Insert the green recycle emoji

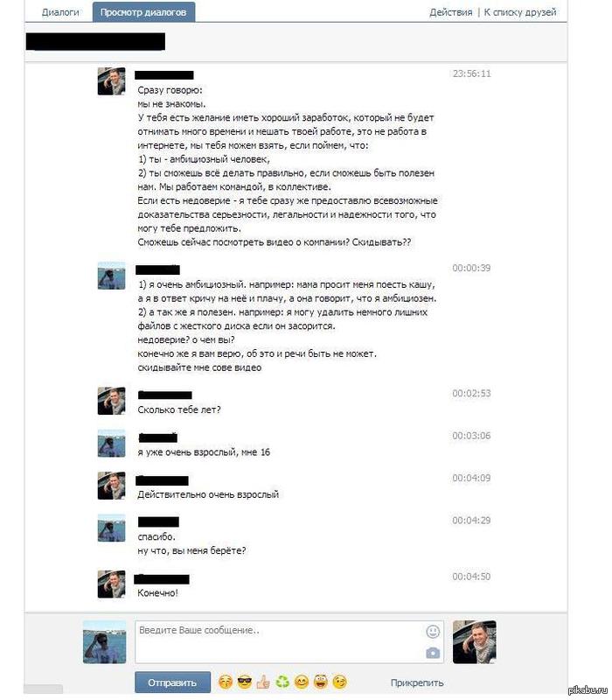tap(282, 682)
